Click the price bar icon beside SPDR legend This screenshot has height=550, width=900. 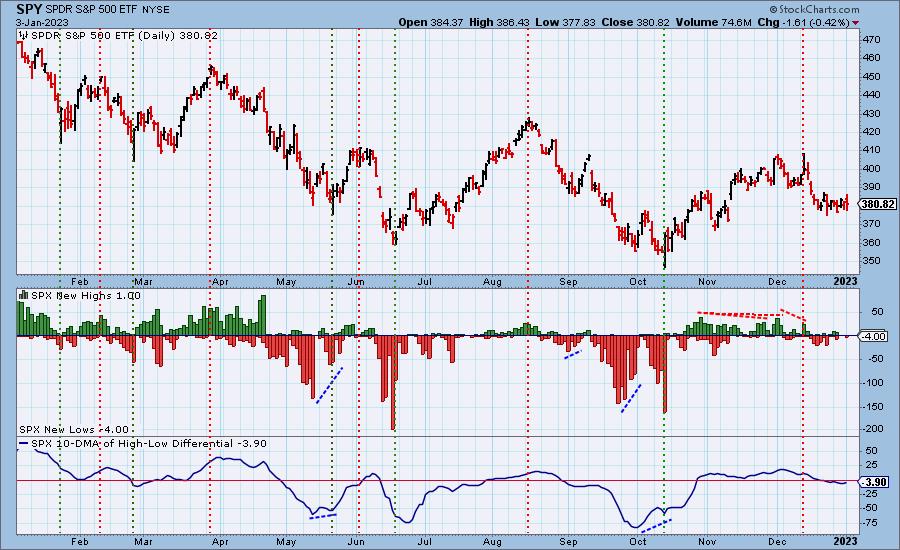[x=24, y=35]
